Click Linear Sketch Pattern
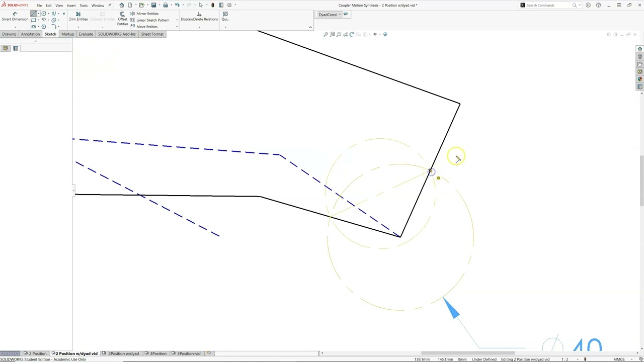Screen dimensions: 644x362 [149, 20]
